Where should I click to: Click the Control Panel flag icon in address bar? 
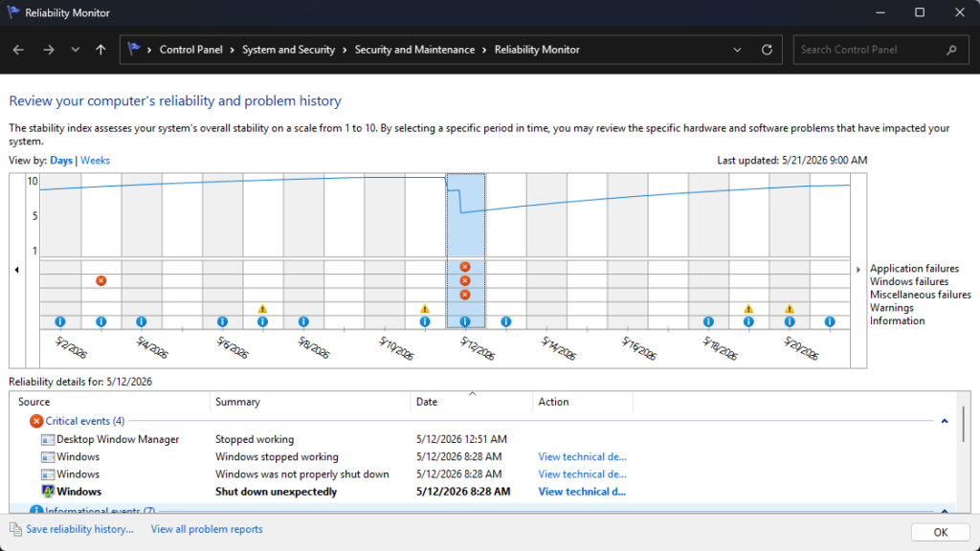point(133,49)
